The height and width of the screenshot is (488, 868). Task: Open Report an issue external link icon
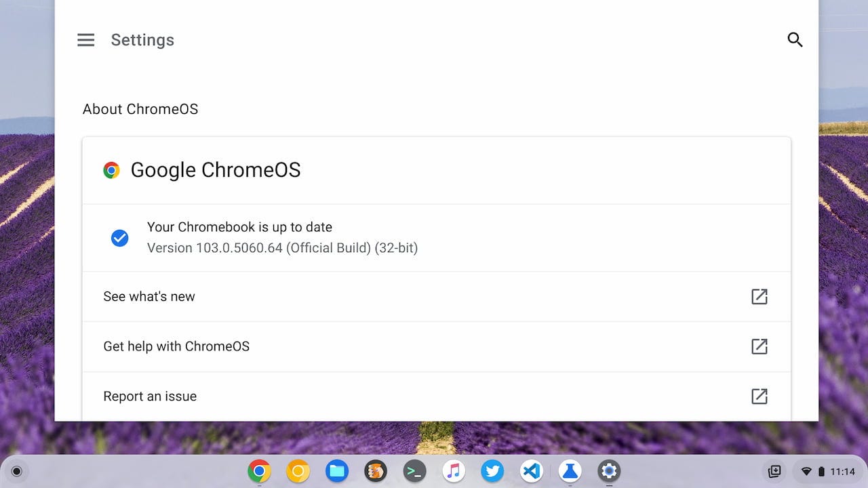point(759,396)
